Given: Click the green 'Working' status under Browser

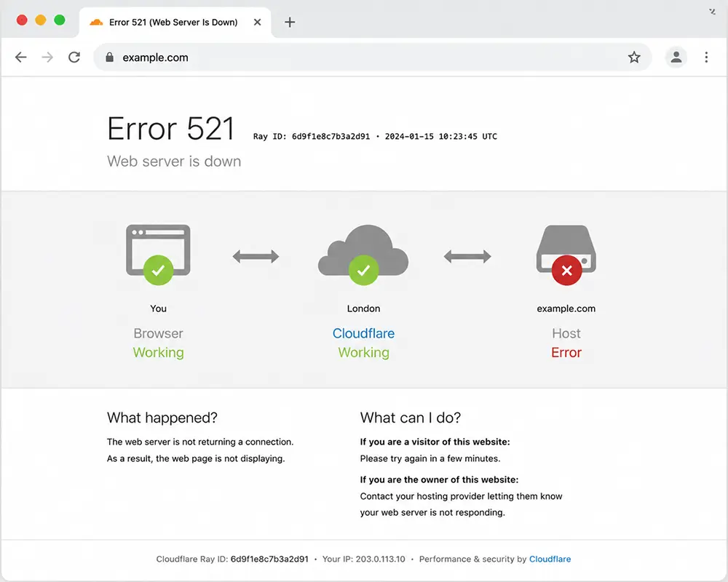Looking at the screenshot, I should coord(158,353).
